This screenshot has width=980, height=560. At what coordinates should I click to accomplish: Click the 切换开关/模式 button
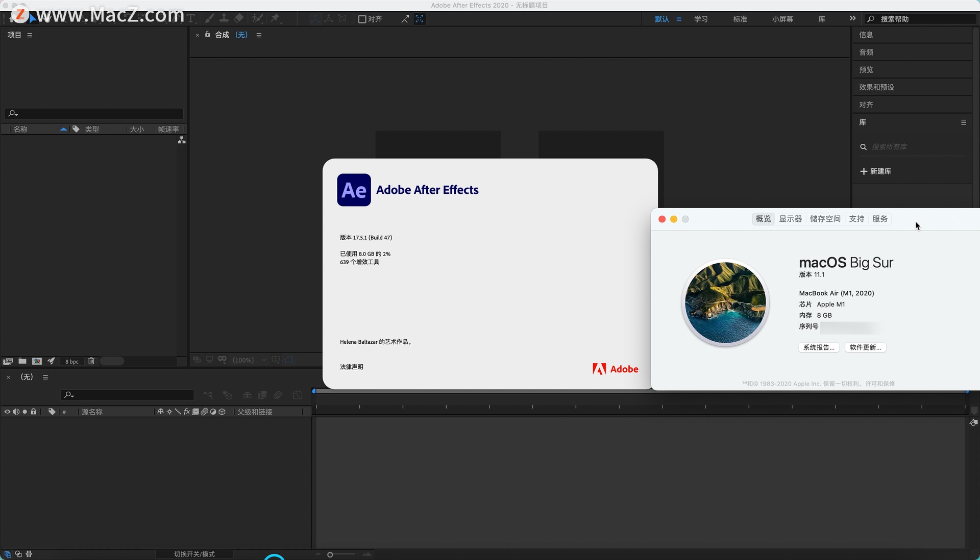[x=194, y=554]
